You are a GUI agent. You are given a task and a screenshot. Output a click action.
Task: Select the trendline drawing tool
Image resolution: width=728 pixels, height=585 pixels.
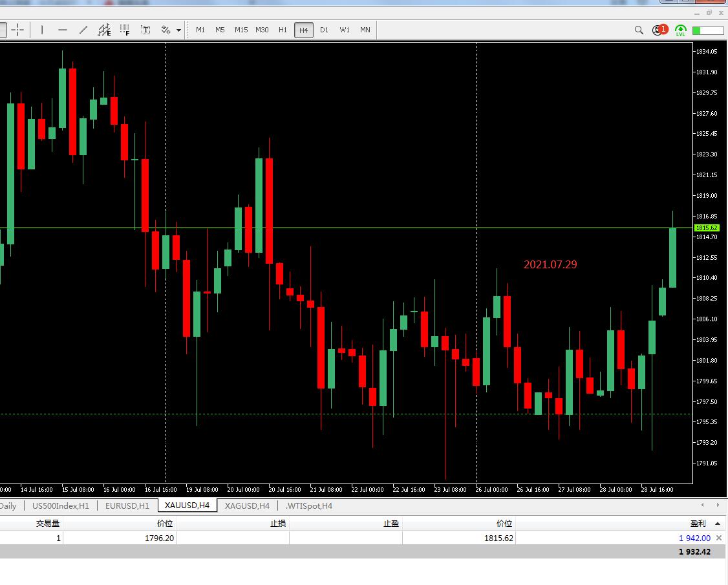point(83,30)
